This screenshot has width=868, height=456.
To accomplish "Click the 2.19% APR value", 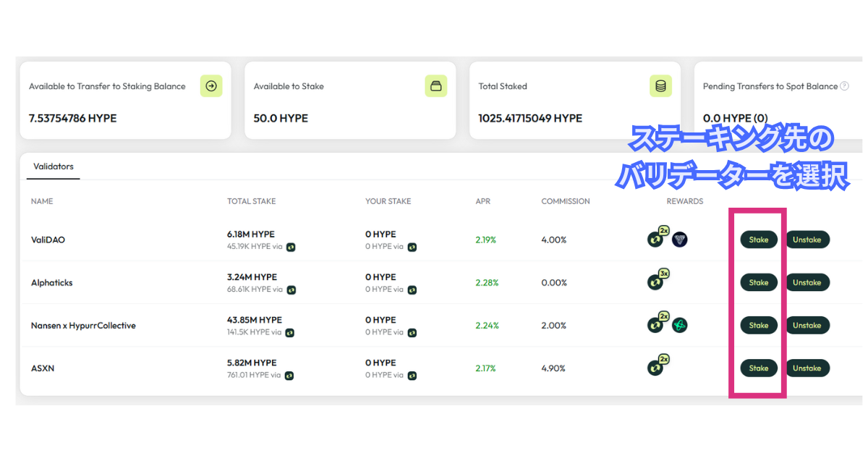I will coord(486,240).
